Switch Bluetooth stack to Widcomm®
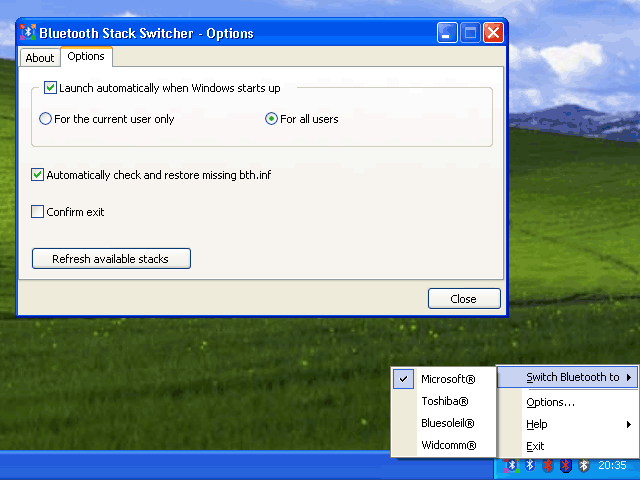 (444, 445)
